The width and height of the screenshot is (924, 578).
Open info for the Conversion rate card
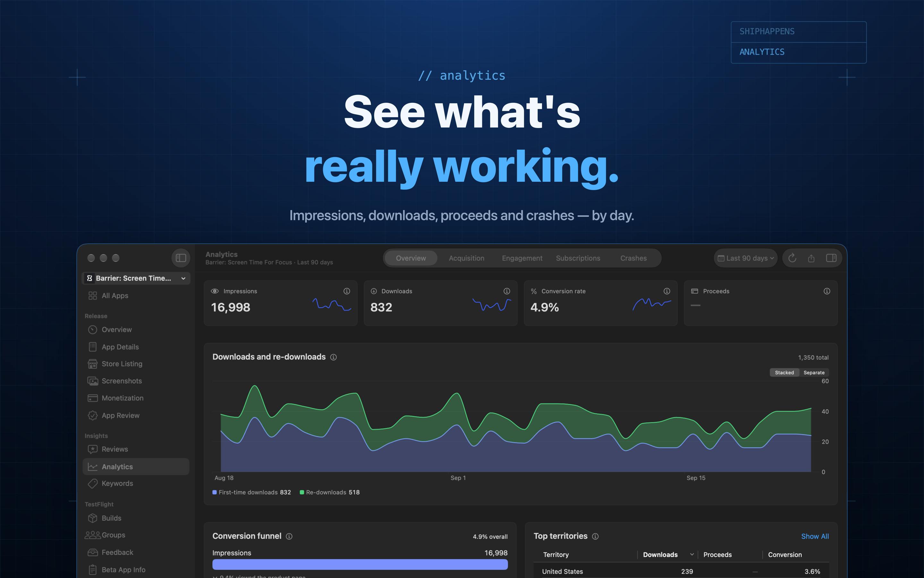coord(667,291)
